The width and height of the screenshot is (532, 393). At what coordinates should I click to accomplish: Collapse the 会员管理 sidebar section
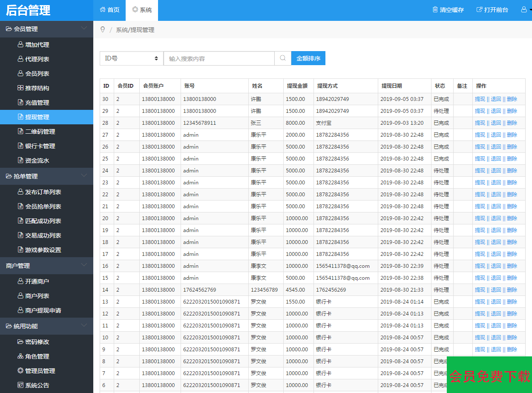click(84, 29)
